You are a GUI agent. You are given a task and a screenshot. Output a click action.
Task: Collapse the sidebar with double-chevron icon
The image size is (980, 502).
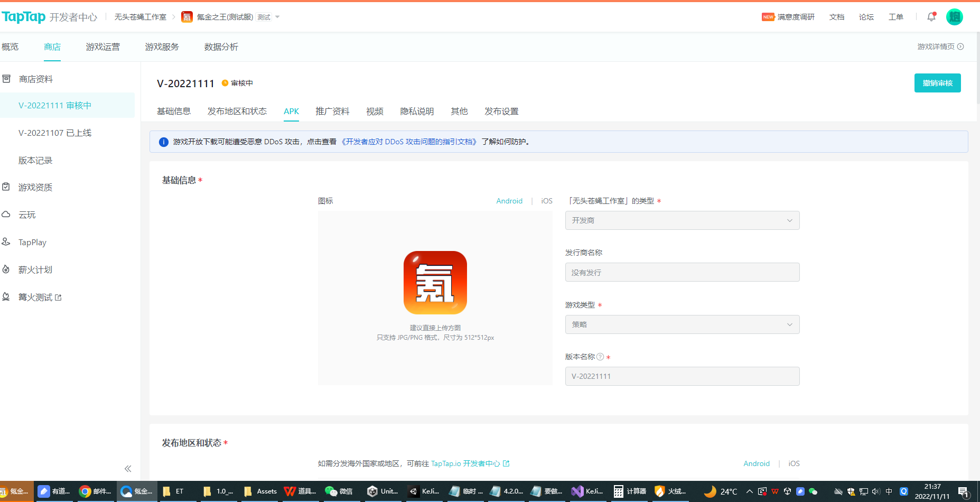(128, 469)
